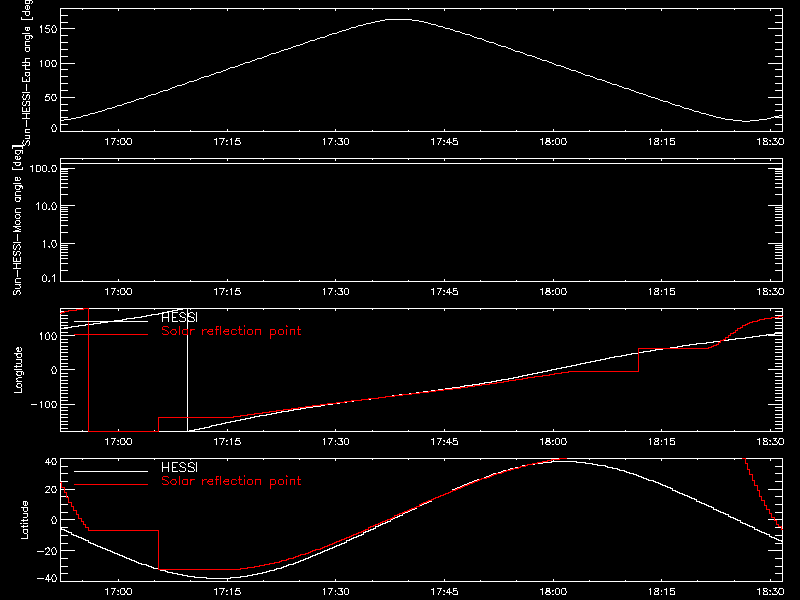The image size is (800, 600).
Task: Click the 20 tick label on the Latitude axis
Action: [x=51, y=490]
